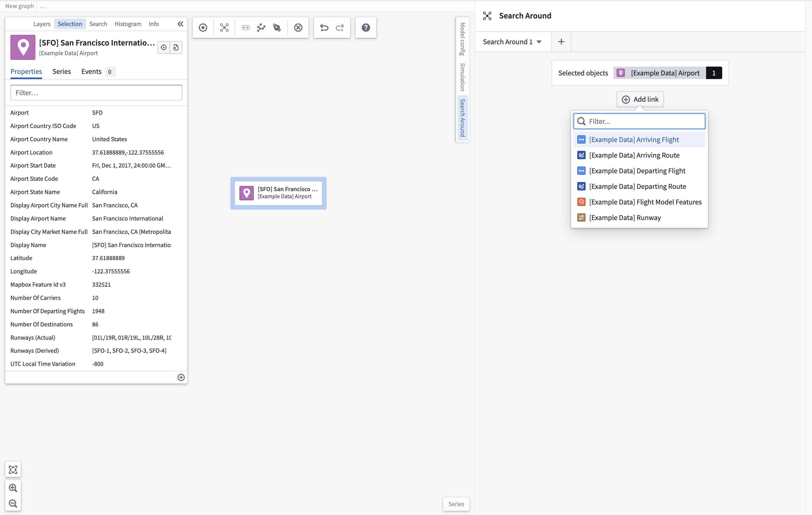Click the graph layout toolbar icon
Viewport: 812px width, 515px height.
point(261,28)
